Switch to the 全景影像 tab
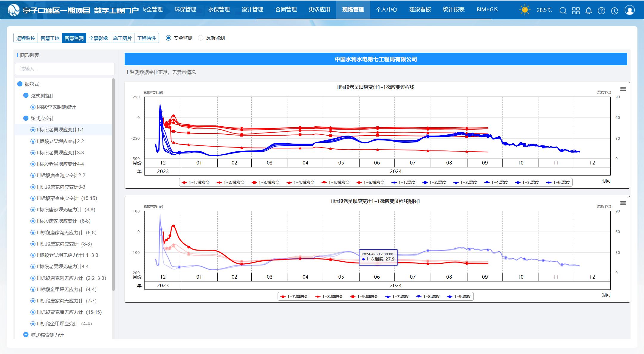The height and width of the screenshot is (354, 644). [x=98, y=38]
